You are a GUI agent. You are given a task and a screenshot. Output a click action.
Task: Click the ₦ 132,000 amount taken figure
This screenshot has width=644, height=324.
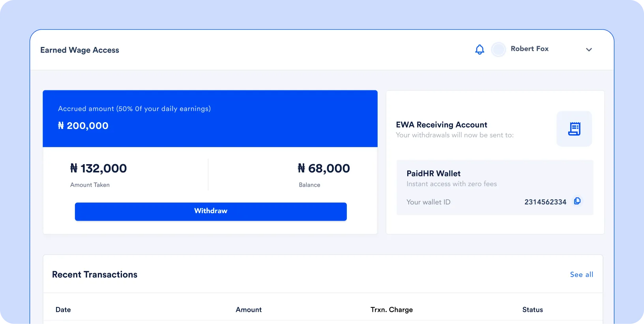tap(99, 169)
